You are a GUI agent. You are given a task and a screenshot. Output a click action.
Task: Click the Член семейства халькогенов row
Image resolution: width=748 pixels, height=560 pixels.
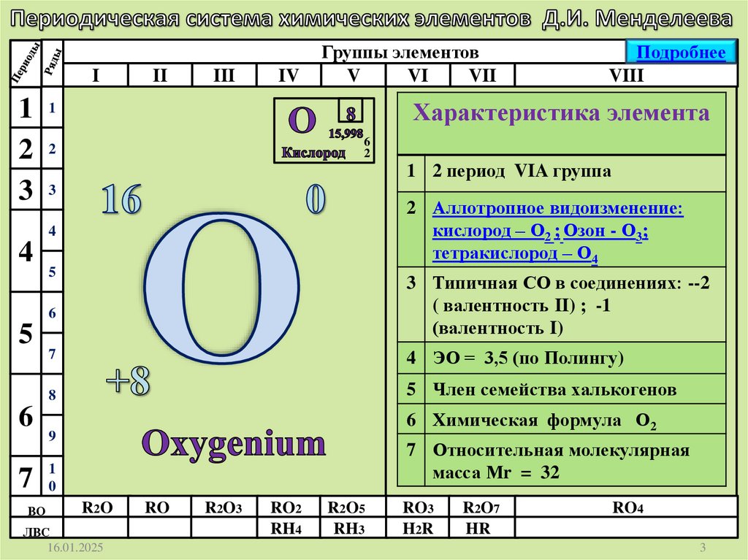pyautogui.click(x=562, y=389)
